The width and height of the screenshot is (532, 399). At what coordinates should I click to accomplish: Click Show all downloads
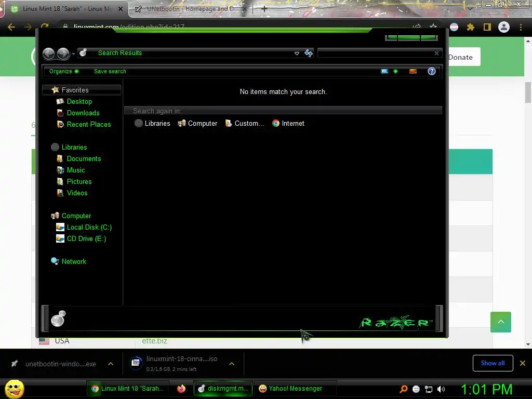pos(493,363)
